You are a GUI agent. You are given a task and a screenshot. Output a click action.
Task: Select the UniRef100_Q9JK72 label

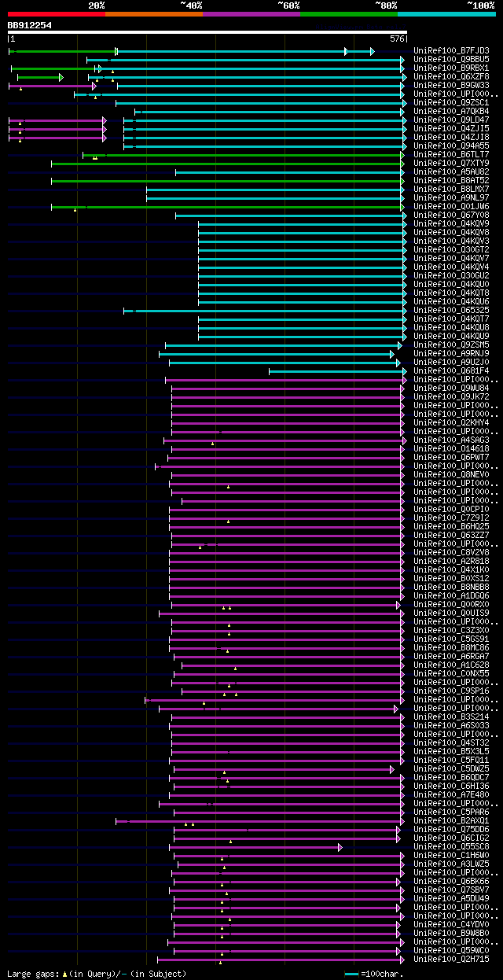[x=451, y=396]
